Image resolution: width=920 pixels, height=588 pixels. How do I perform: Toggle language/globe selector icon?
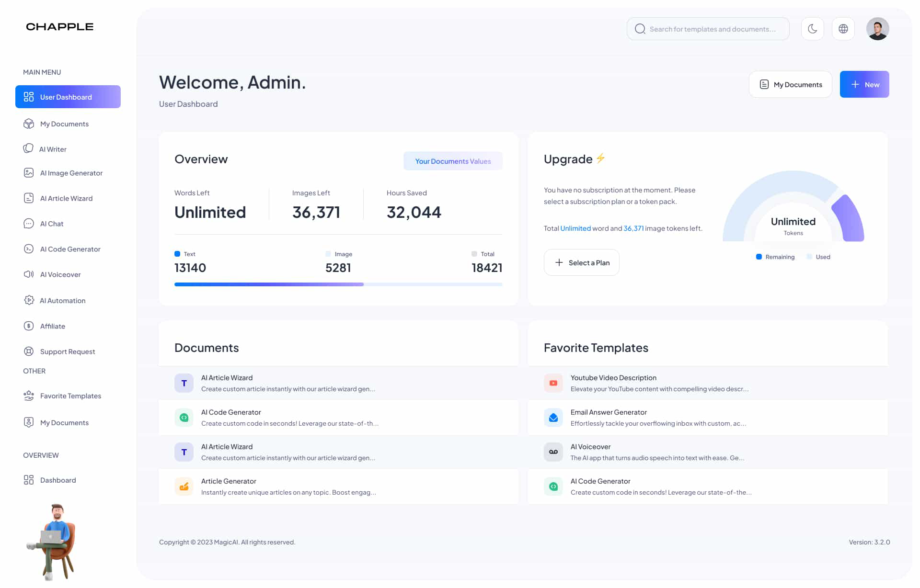click(x=843, y=28)
